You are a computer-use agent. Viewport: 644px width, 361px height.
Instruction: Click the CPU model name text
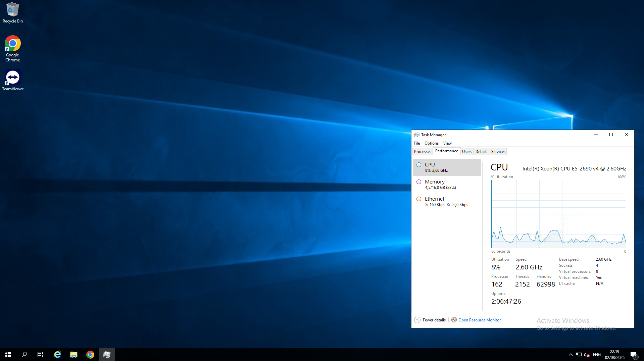[574, 168]
